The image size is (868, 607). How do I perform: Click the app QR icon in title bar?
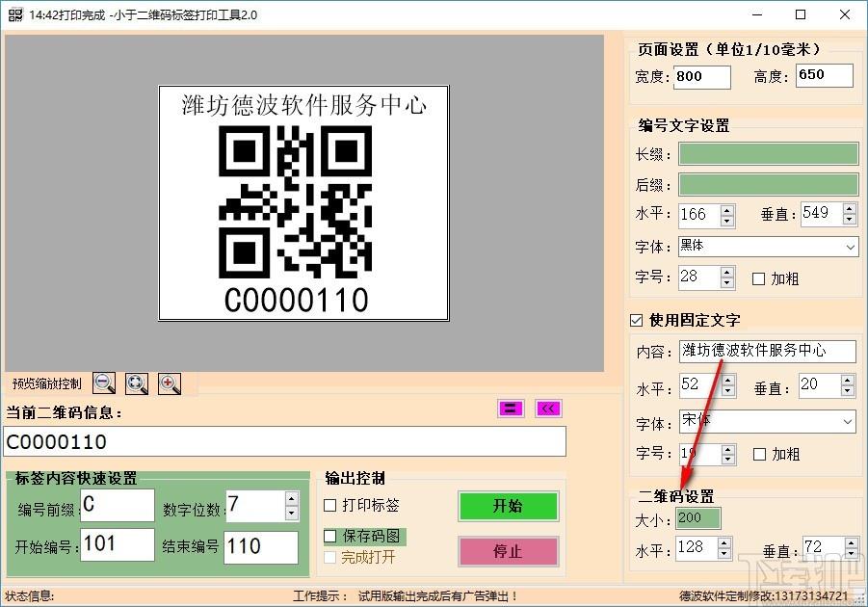click(14, 15)
